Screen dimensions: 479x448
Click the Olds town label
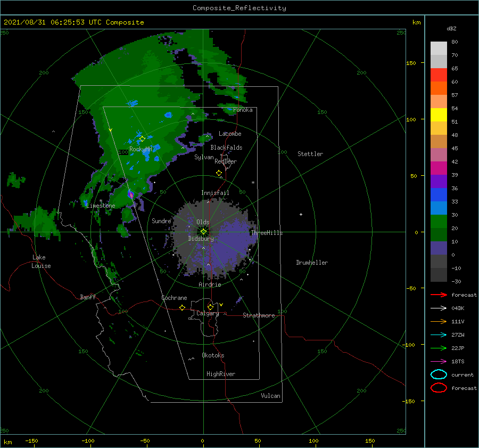point(203,222)
